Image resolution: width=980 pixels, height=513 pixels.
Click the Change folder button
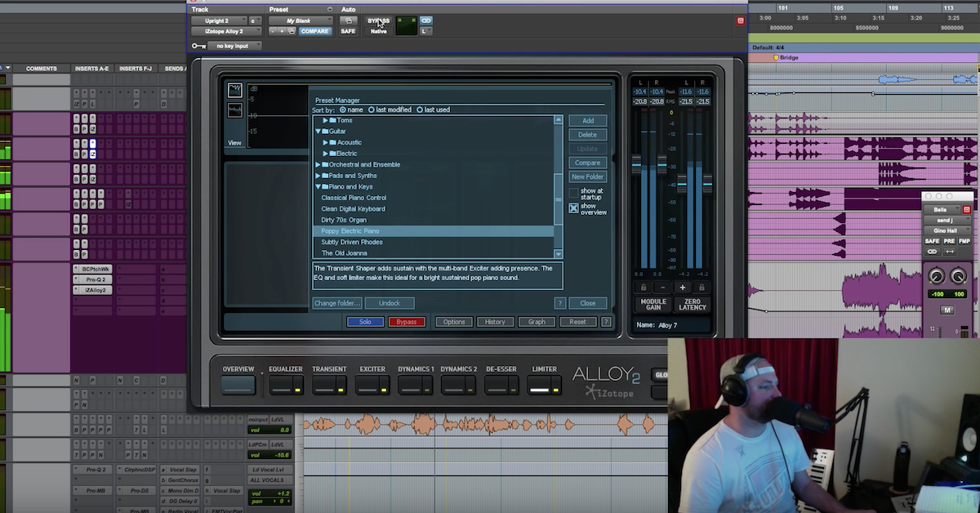[x=337, y=303]
